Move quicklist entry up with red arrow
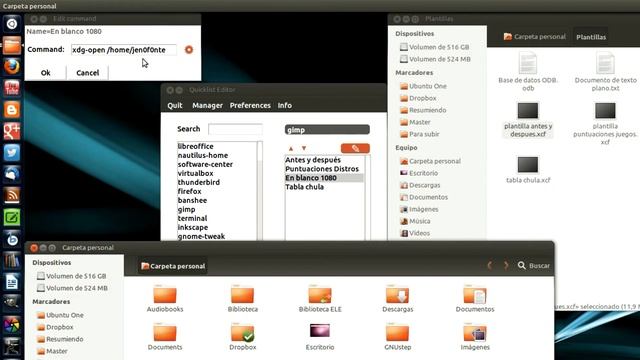This screenshot has width=640, height=360. coord(291,148)
